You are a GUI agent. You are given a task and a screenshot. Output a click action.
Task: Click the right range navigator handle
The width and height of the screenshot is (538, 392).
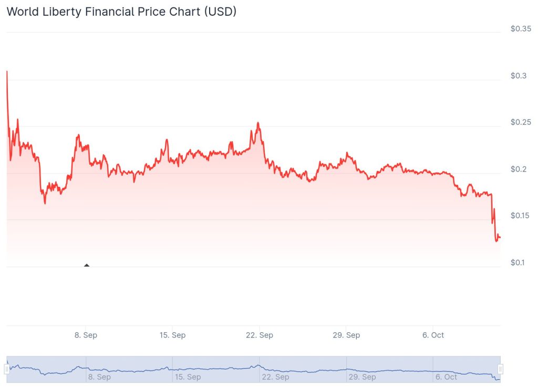coord(501,369)
